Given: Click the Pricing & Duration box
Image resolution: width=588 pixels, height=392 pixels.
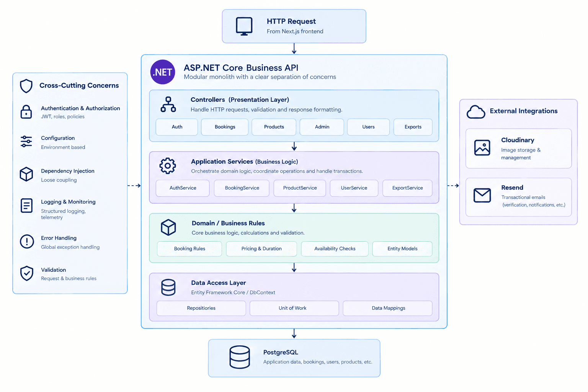Looking at the screenshot, I should (261, 249).
